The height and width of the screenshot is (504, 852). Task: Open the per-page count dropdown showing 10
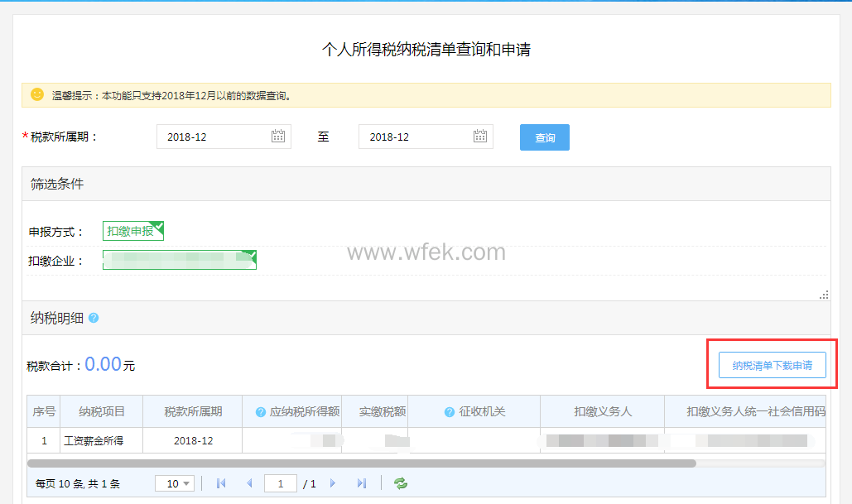174,482
